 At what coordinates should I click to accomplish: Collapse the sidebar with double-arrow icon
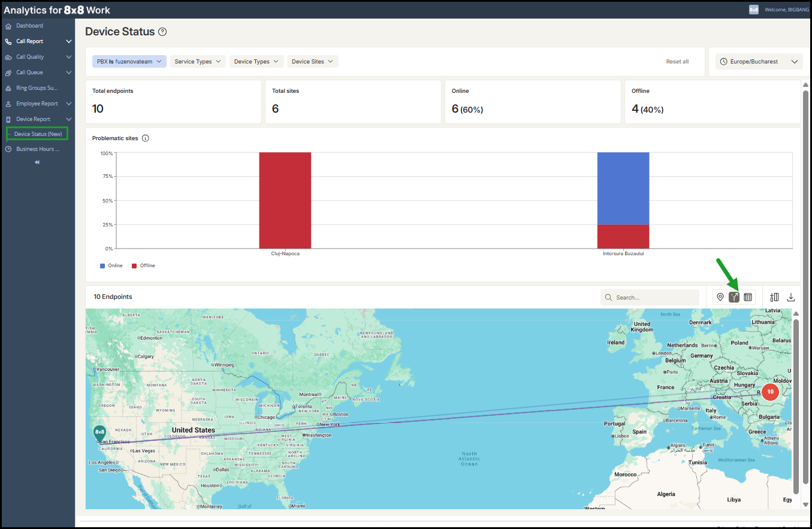(x=37, y=162)
